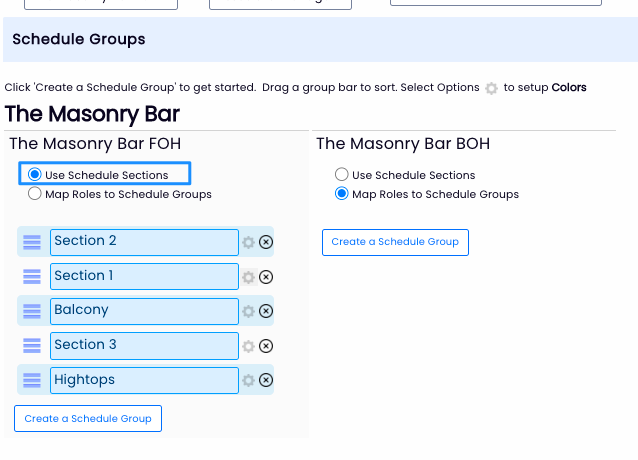The image size is (638, 460).
Task: Click drag handle of Balcony
Action: click(x=32, y=311)
